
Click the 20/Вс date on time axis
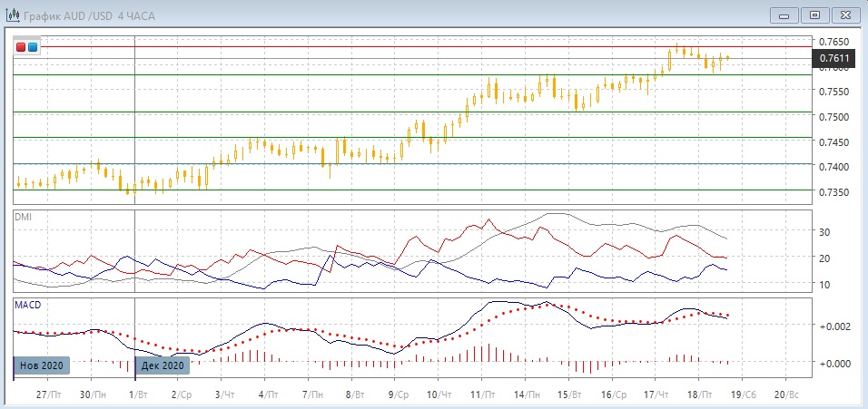[784, 395]
